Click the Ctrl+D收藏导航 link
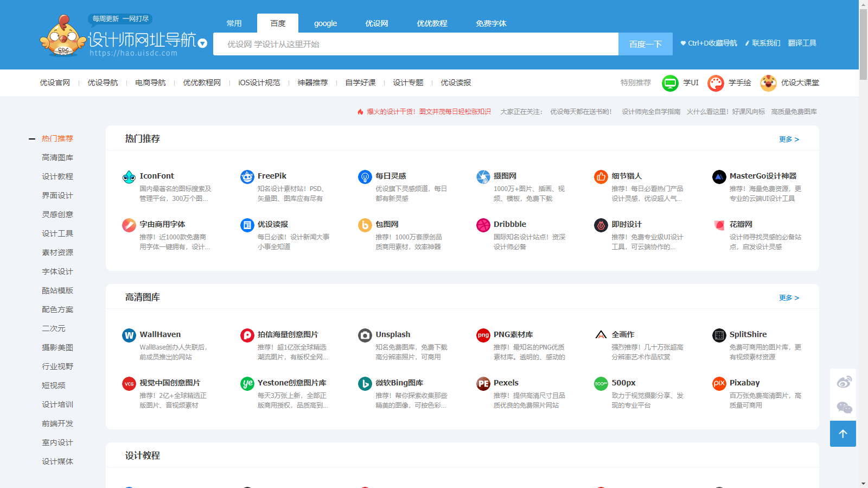This screenshot has height=488, width=868. 709,43
